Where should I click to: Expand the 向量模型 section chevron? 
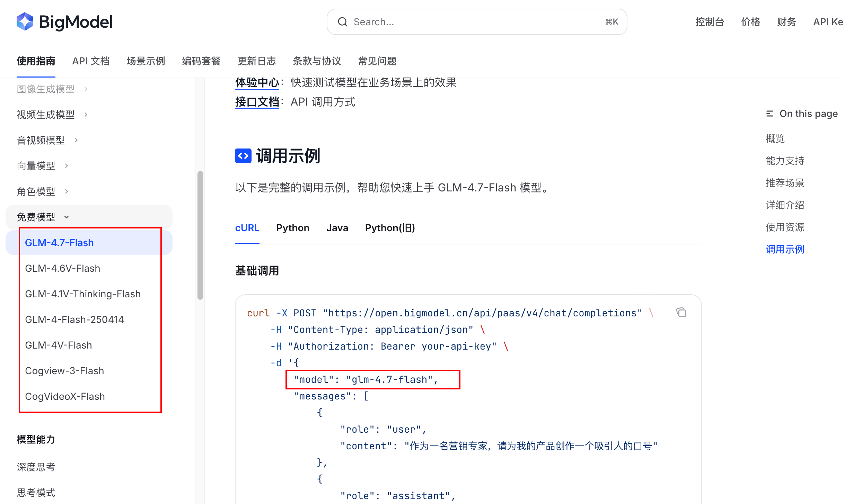(67, 166)
